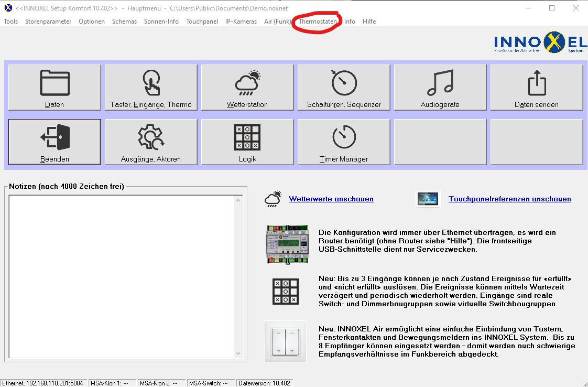This screenshot has height=387, width=588.
Task: Open the Storenparameter menu
Action: (x=48, y=21)
